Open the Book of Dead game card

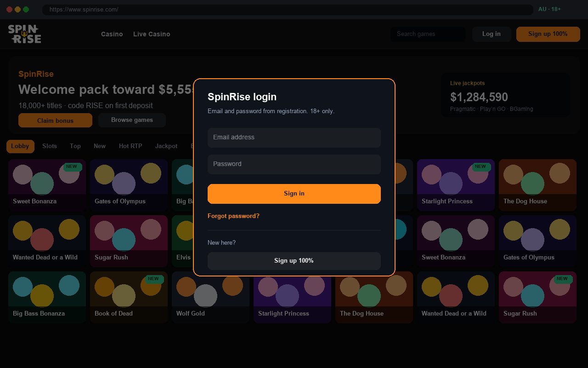(129, 297)
